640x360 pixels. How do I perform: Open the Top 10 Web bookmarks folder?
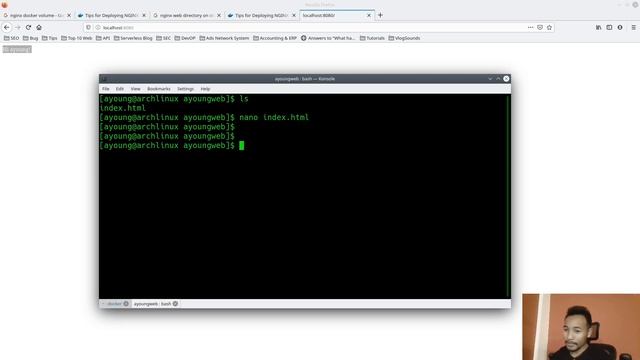77,38
